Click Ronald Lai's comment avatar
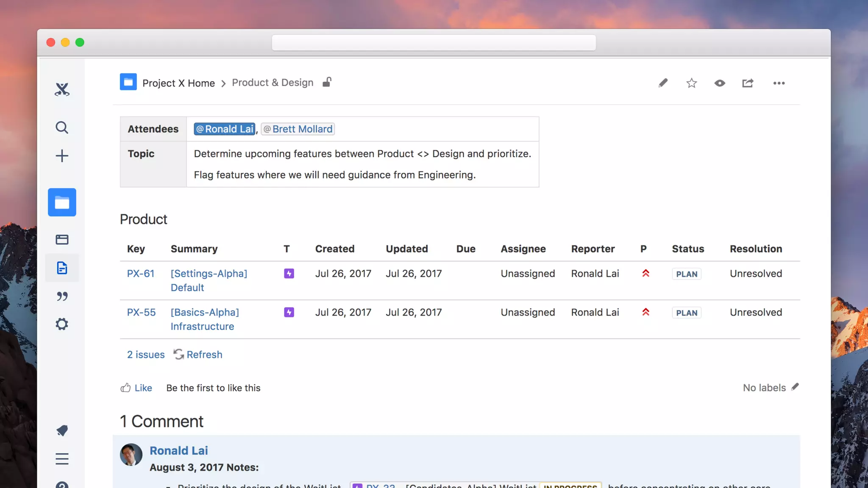This screenshot has height=488, width=868. [x=131, y=455]
